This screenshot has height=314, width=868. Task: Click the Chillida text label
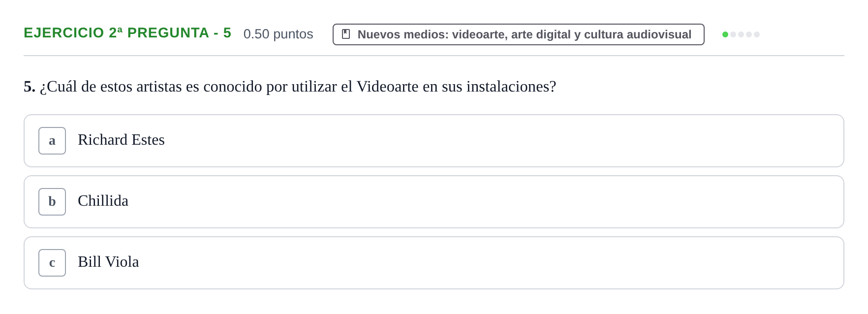103,201
